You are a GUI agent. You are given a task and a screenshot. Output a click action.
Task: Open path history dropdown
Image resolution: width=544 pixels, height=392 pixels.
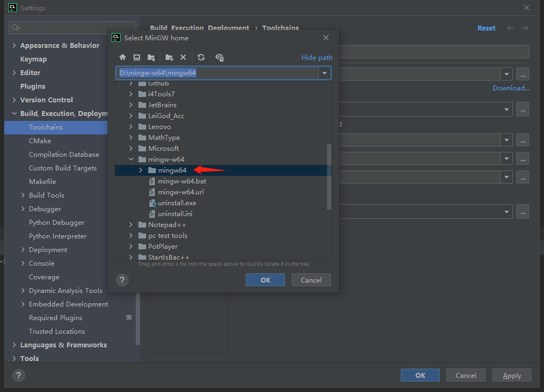click(x=324, y=73)
